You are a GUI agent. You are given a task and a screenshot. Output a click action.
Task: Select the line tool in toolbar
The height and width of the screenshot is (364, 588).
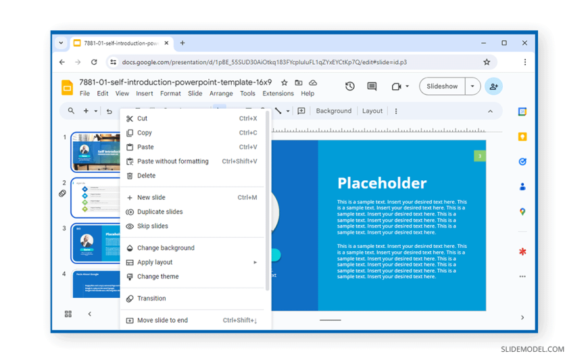point(278,111)
